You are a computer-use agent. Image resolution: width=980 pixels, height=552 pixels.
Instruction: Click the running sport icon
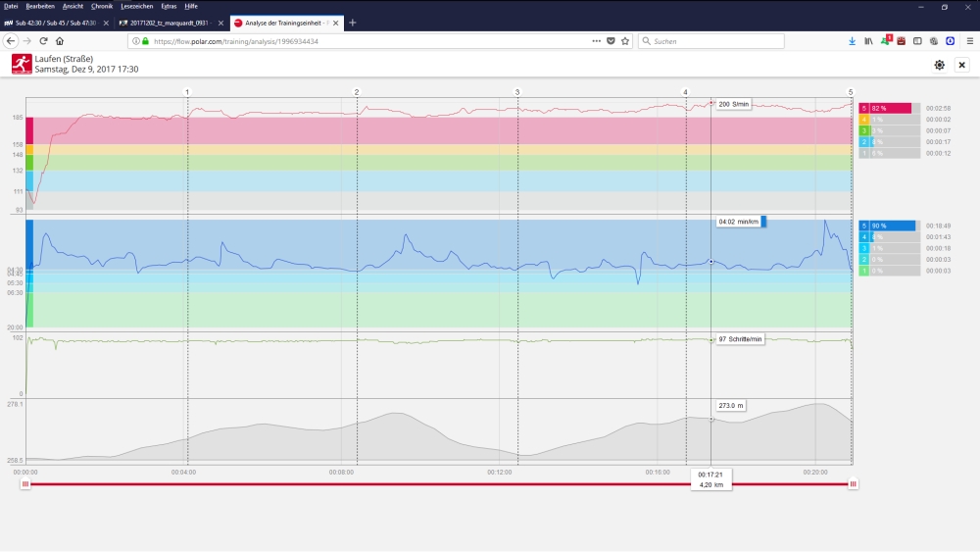[21, 65]
